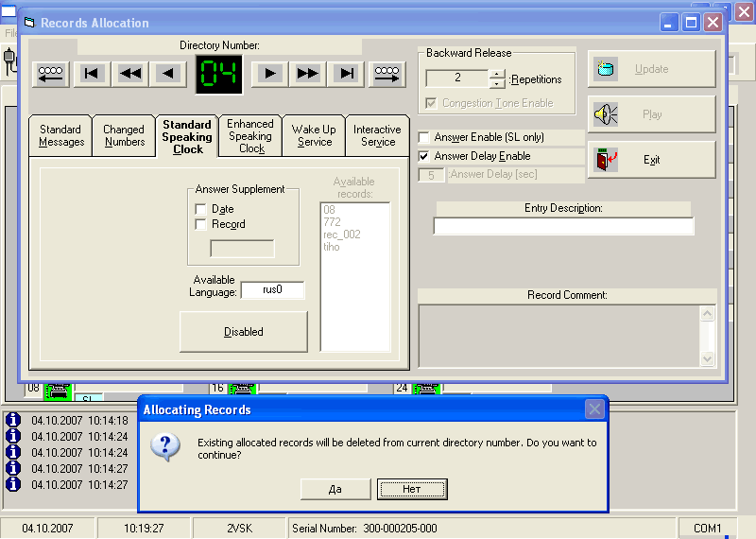Click the Exit button
The height and width of the screenshot is (539, 756).
[x=651, y=160]
